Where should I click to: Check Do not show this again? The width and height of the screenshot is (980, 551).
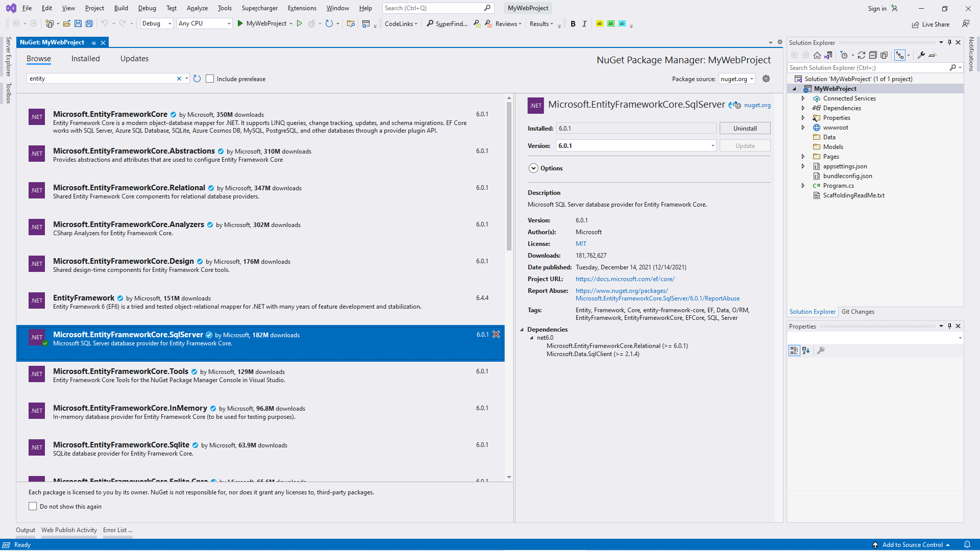(33, 506)
